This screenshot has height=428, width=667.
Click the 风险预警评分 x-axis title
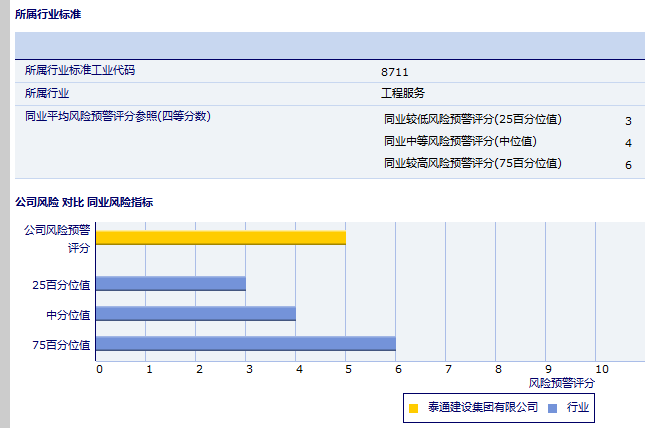pos(561,383)
